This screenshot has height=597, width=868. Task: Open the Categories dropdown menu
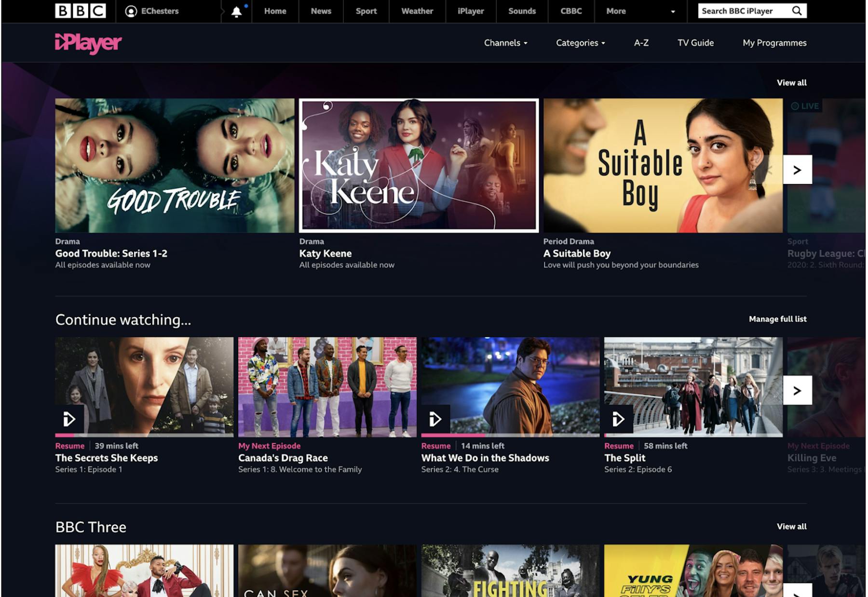pos(580,43)
